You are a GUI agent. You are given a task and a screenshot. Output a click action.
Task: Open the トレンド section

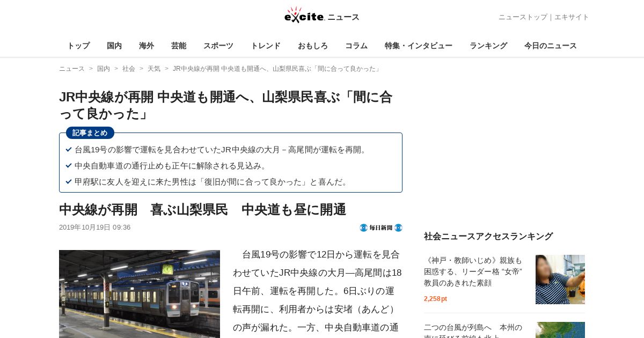(x=266, y=46)
